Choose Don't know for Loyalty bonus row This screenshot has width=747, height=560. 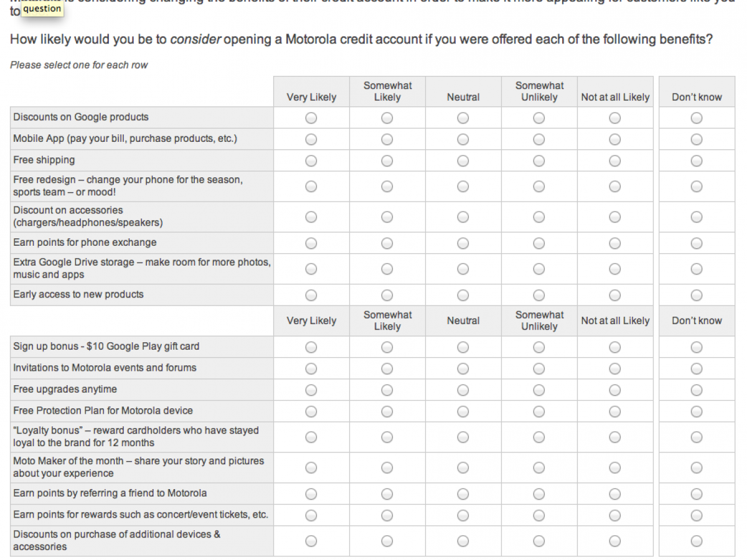[x=697, y=437]
